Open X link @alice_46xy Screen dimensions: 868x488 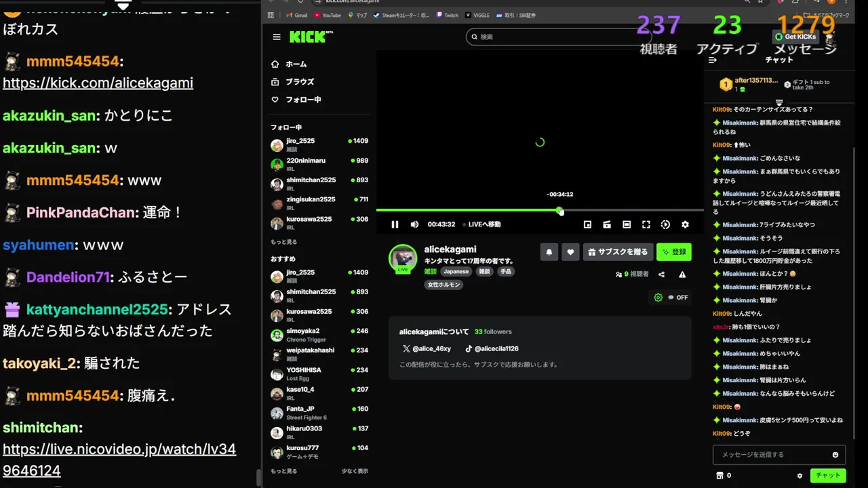(x=427, y=348)
